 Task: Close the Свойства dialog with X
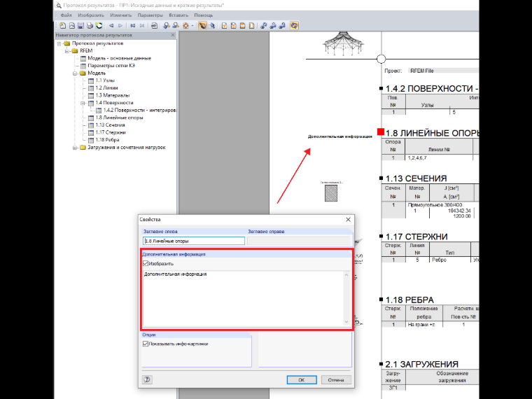tap(348, 220)
